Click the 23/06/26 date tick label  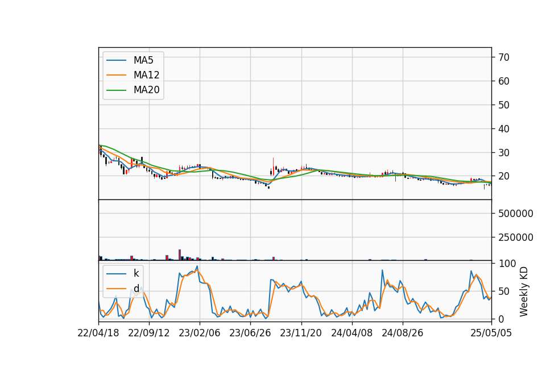(250, 333)
